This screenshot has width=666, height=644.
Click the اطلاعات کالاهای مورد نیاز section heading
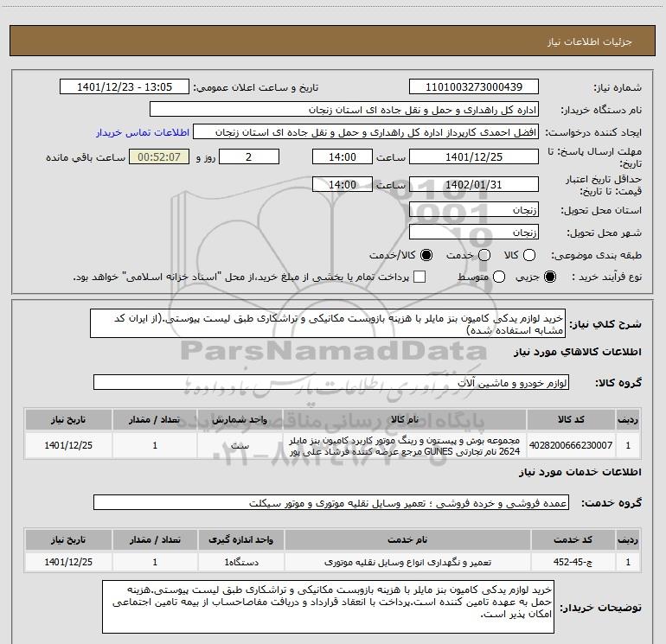(578, 352)
